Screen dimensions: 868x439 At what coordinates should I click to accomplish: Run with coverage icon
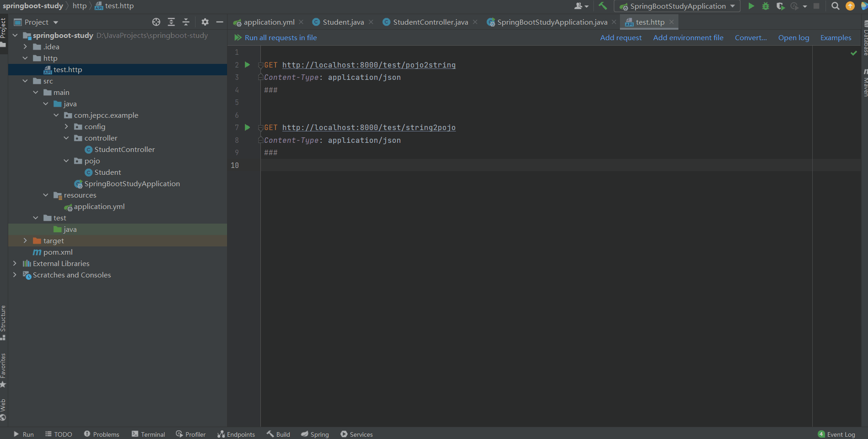(x=780, y=6)
